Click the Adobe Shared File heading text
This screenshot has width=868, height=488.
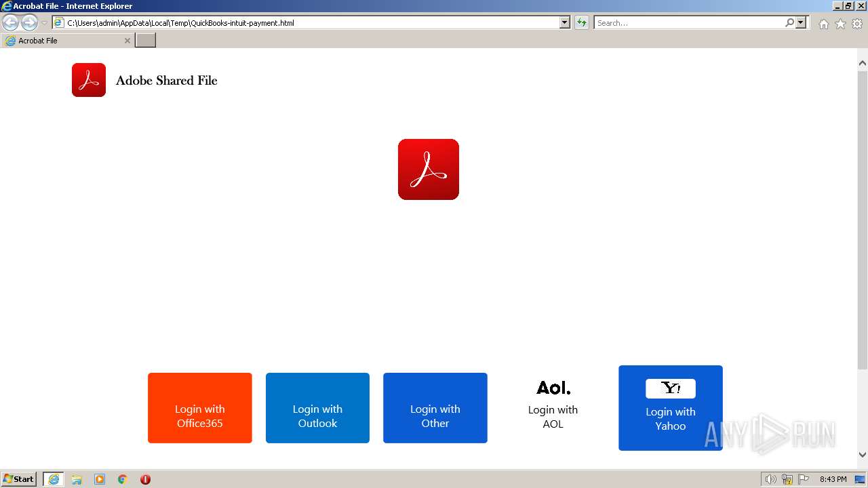(x=167, y=81)
